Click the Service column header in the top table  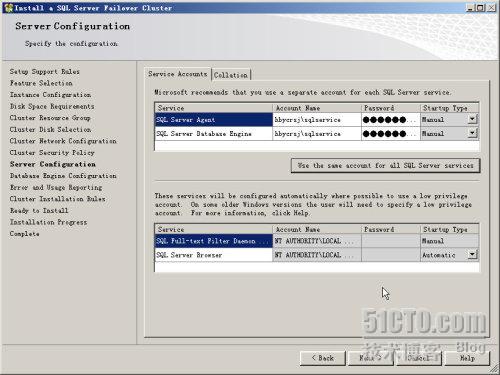[x=214, y=108]
